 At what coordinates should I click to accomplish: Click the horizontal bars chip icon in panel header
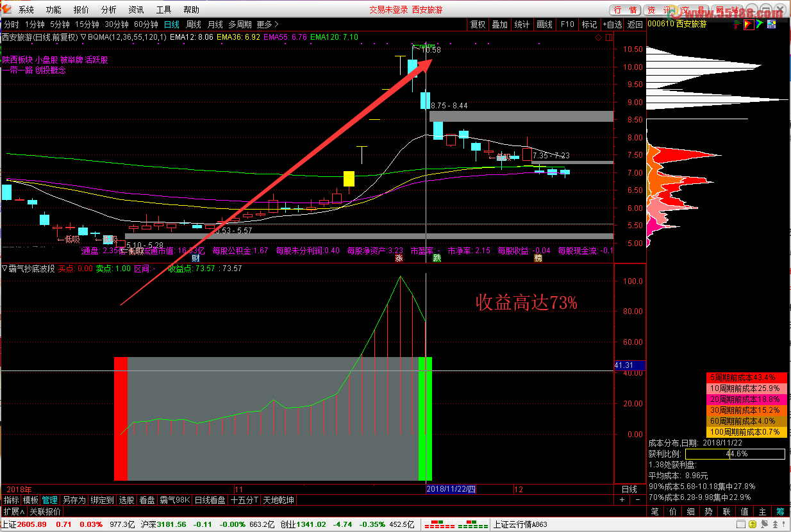(736, 24)
